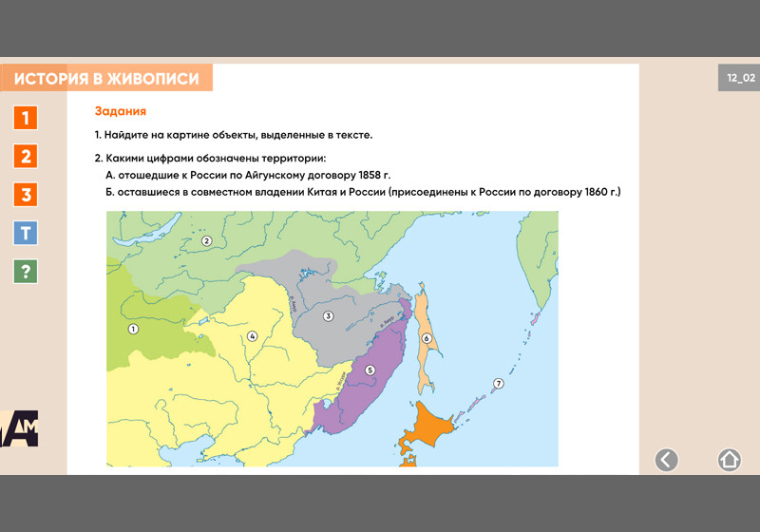This screenshot has width=760, height=532.
Task: Open section 1 in the sidebar
Action: pyautogui.click(x=27, y=118)
